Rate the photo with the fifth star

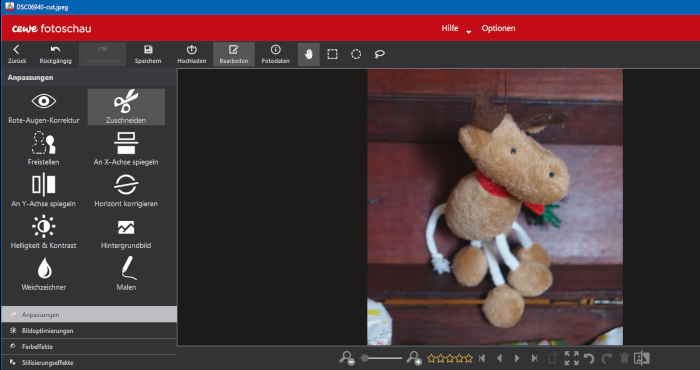[469, 358]
